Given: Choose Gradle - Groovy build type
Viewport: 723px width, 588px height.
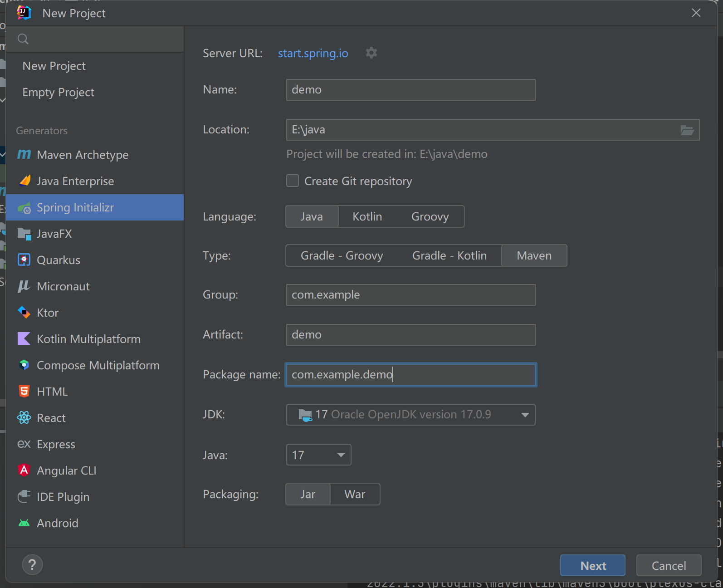Looking at the screenshot, I should click(x=342, y=255).
